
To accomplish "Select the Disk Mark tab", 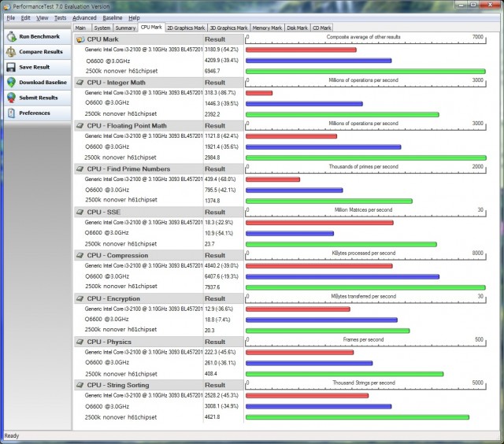I will (298, 28).
